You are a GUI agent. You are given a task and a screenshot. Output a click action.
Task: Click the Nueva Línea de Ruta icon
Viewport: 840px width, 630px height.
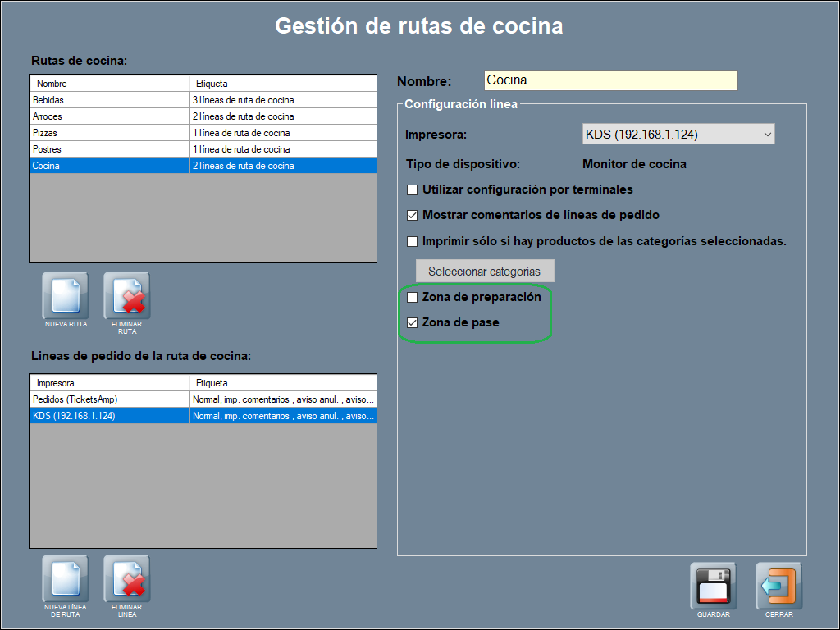[66, 578]
